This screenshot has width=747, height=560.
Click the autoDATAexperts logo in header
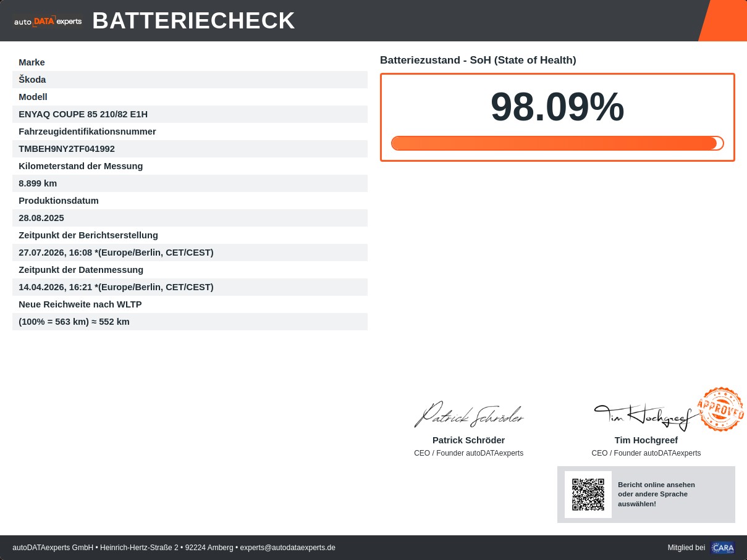coord(48,21)
